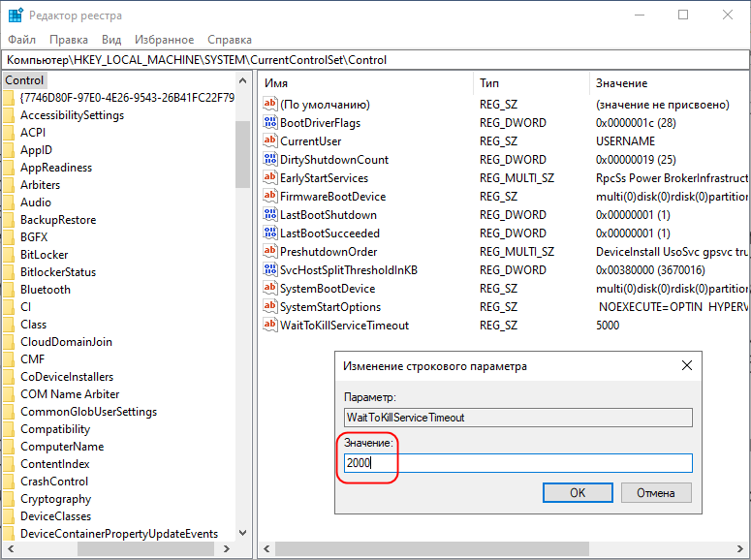Select the Control key at tree top
Viewport: 751px width, 560px height.
(24, 80)
